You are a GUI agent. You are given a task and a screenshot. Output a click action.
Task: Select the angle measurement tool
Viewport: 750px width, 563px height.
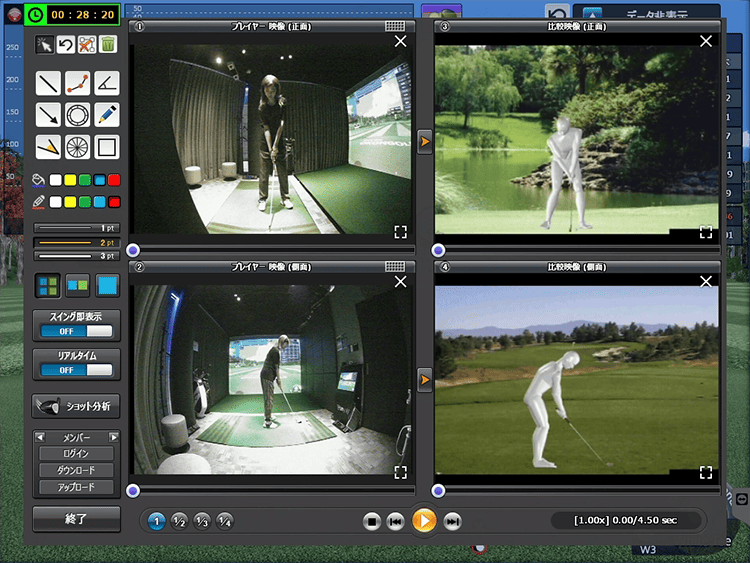107,84
